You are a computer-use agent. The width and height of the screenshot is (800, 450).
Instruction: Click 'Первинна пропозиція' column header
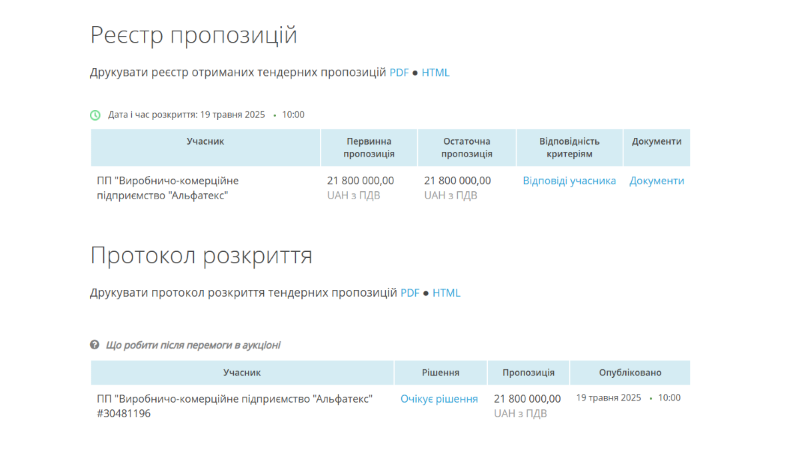(x=369, y=147)
